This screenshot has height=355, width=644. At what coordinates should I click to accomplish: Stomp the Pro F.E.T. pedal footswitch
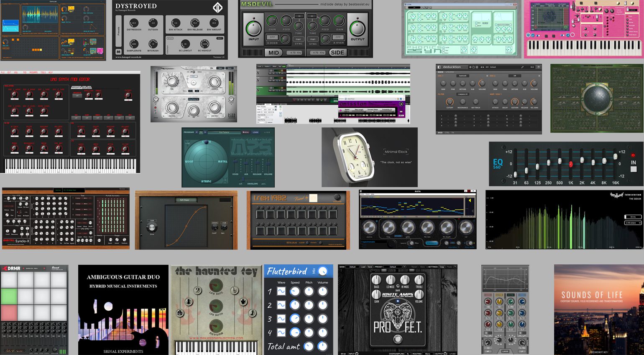(398, 339)
